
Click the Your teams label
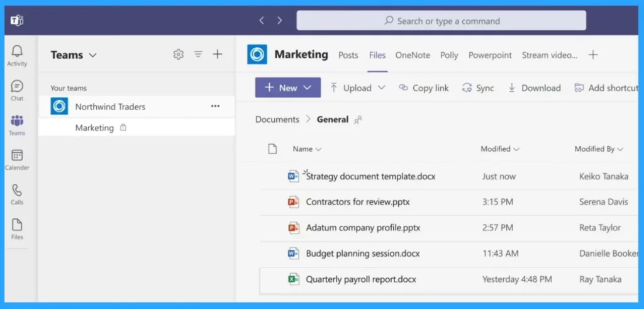click(69, 88)
